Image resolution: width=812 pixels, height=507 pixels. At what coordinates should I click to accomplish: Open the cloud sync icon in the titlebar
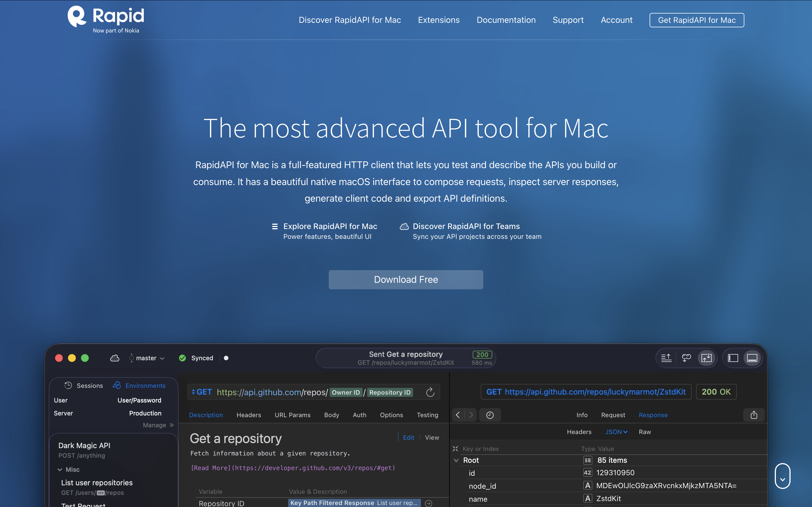114,358
